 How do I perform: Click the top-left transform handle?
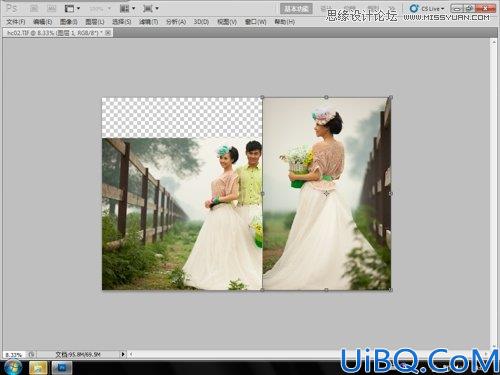pyautogui.click(x=262, y=97)
